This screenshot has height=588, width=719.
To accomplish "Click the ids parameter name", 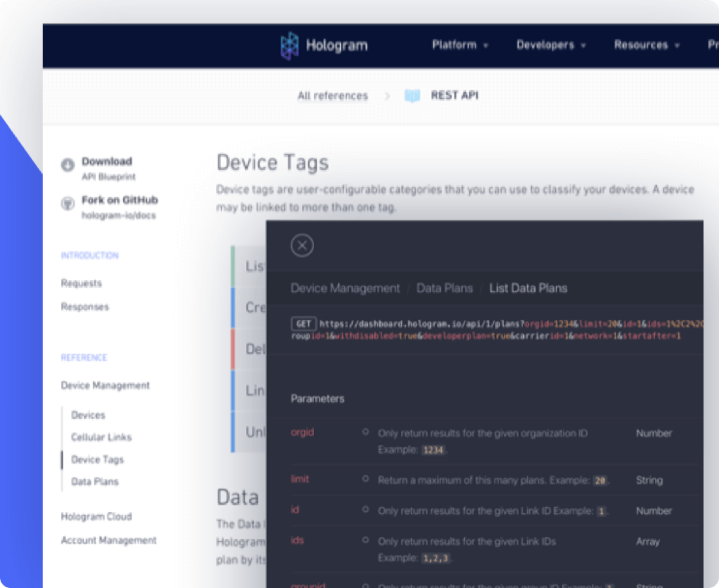I will pyautogui.click(x=297, y=541).
